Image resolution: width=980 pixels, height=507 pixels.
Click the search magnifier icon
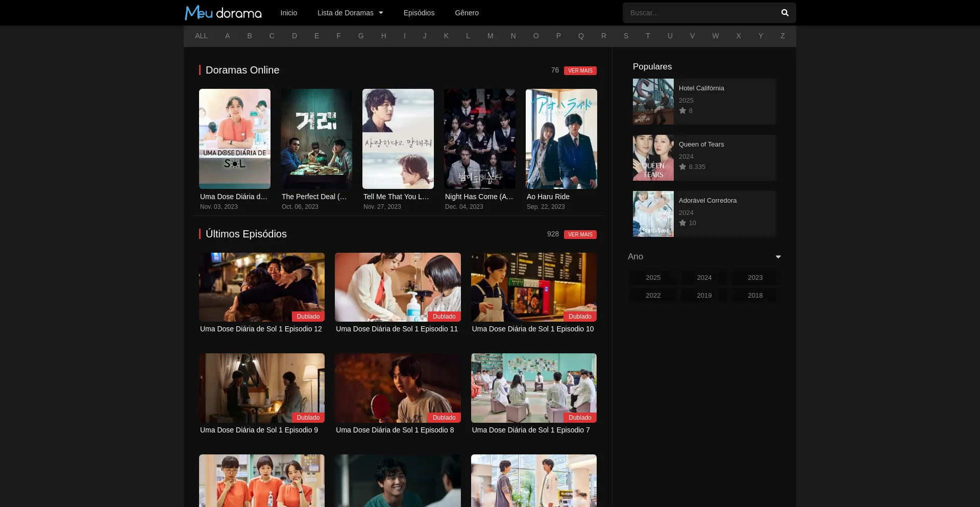pyautogui.click(x=785, y=12)
